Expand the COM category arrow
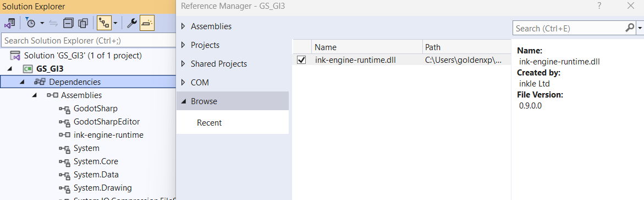The height and width of the screenshot is (200, 644). click(x=183, y=82)
